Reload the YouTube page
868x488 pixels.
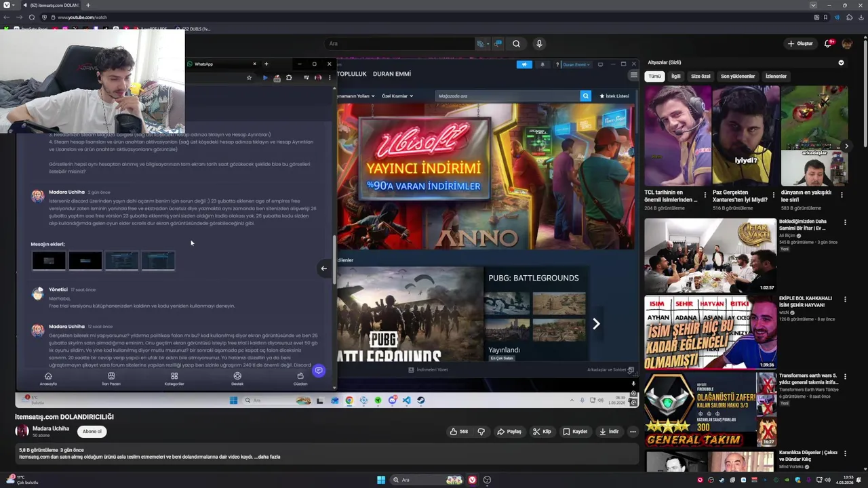[31, 17]
